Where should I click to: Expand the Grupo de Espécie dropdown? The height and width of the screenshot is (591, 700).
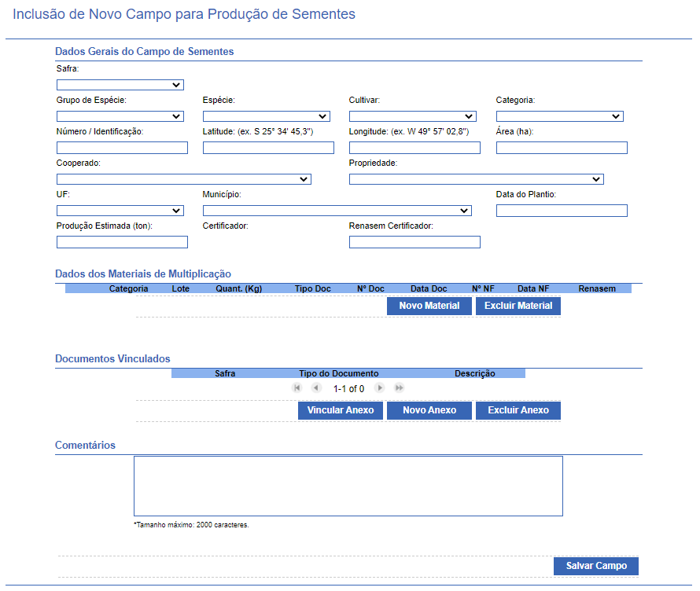(120, 116)
